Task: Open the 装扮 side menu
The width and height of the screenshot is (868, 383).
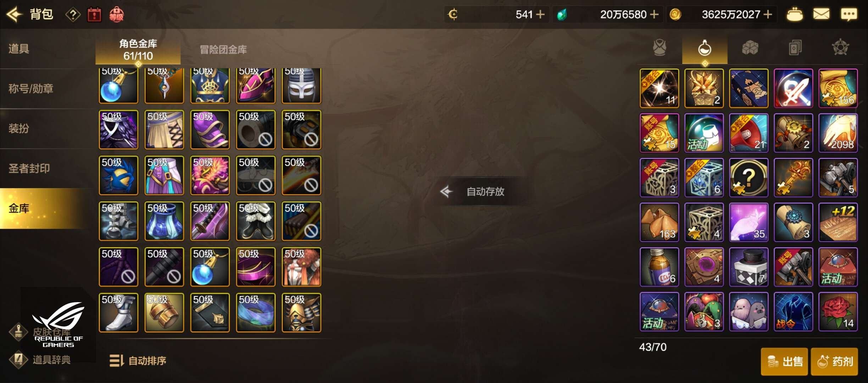Action: (x=19, y=128)
